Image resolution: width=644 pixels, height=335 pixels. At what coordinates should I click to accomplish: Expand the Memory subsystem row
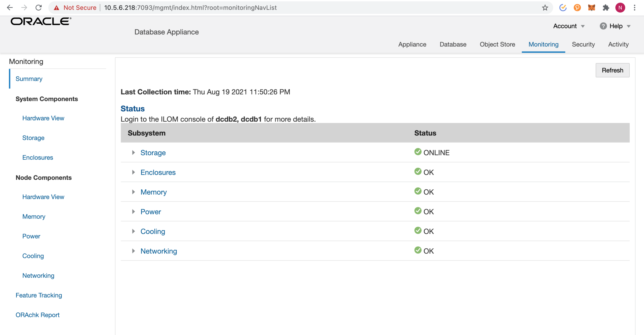[x=133, y=192]
